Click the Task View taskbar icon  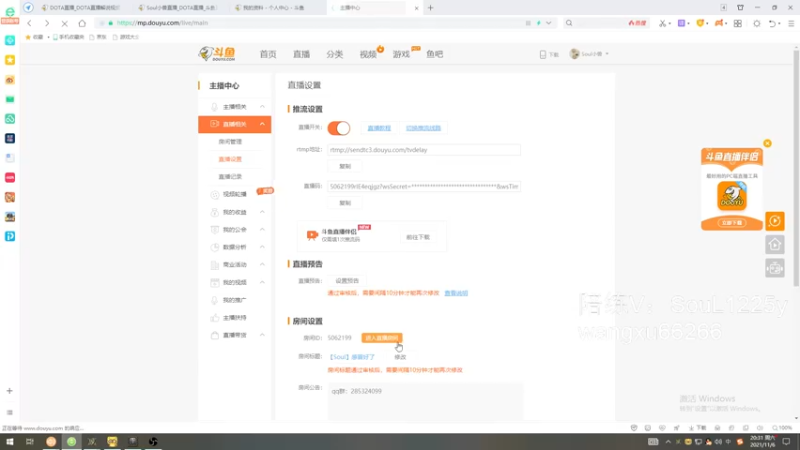coord(30,441)
